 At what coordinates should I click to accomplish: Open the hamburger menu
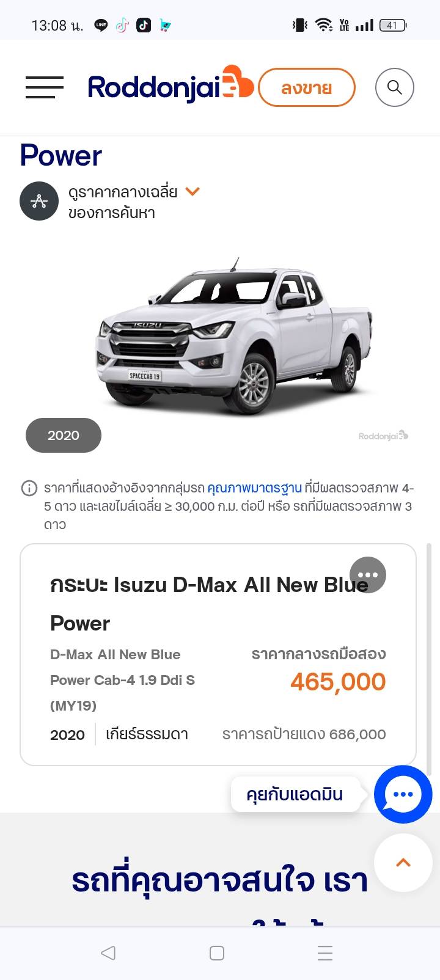tap(45, 87)
